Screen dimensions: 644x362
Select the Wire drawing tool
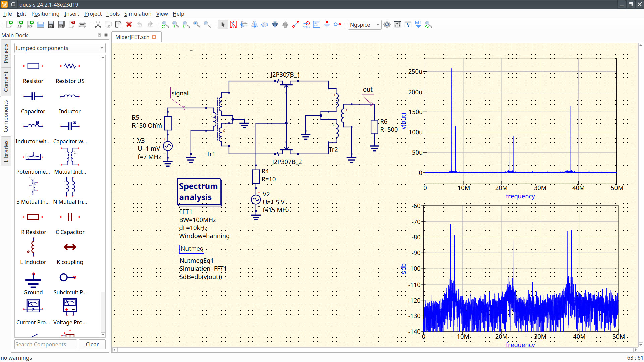coord(296,24)
